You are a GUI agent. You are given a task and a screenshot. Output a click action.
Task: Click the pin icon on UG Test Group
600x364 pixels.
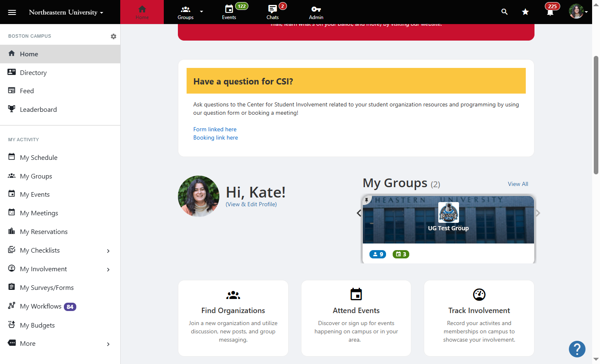367,200
